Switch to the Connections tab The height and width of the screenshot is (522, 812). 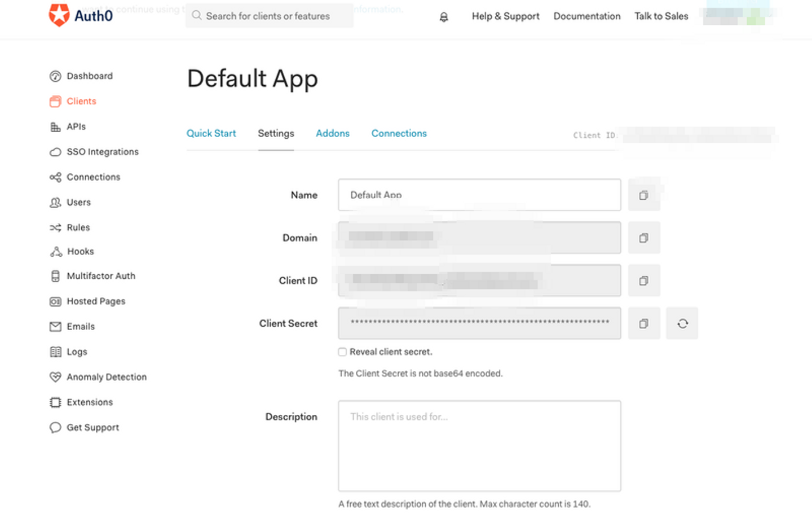pyautogui.click(x=399, y=134)
